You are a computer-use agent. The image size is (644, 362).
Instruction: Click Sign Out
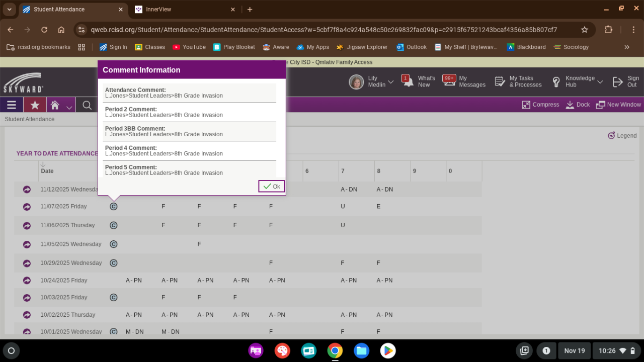tap(626, 81)
